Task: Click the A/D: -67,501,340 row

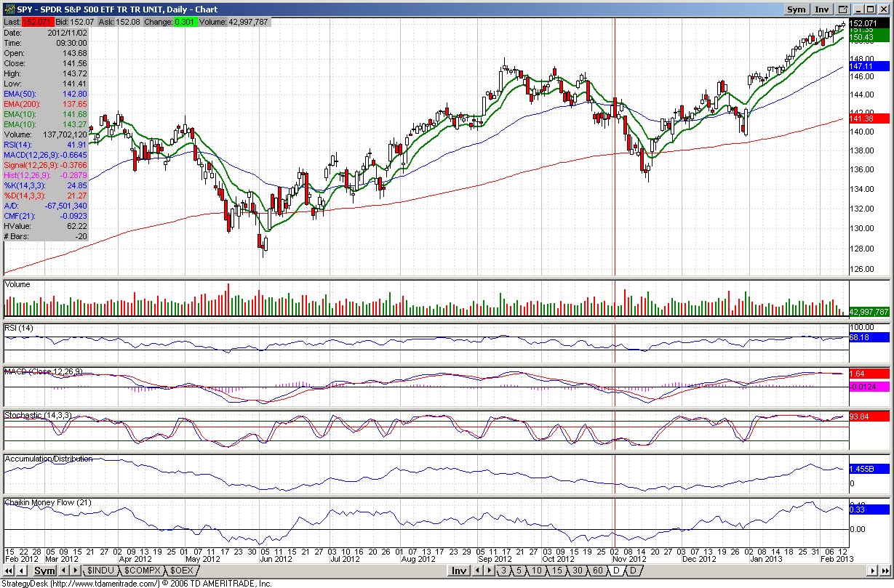Action: click(46, 206)
